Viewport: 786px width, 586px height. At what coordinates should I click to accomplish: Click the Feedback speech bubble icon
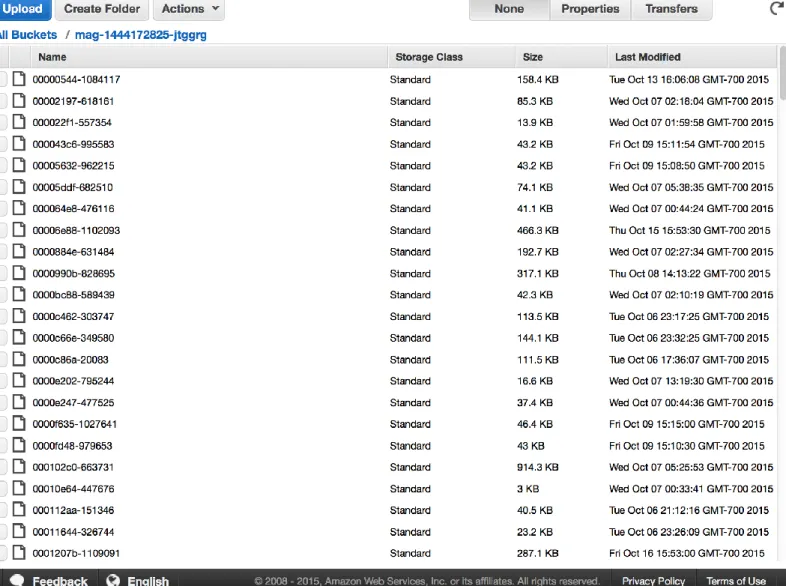click(x=17, y=580)
